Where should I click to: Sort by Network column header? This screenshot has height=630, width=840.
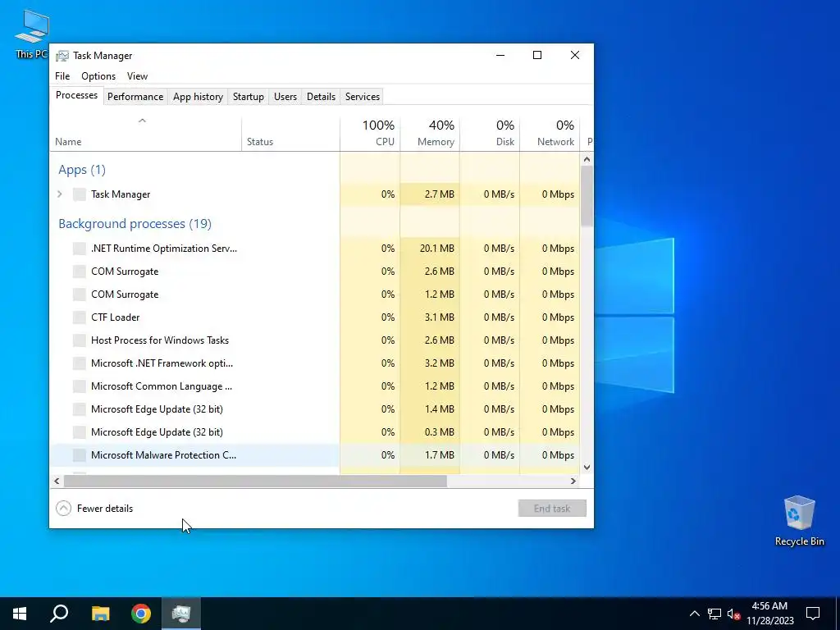pyautogui.click(x=550, y=134)
